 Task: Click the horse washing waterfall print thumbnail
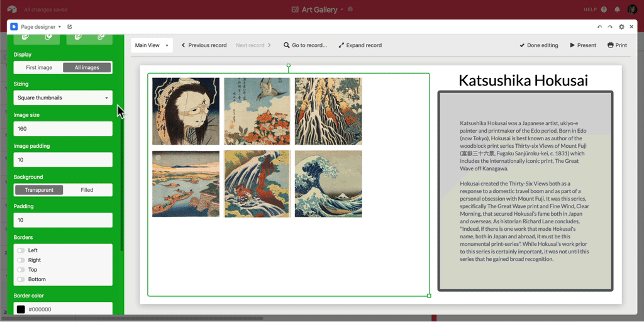(257, 184)
